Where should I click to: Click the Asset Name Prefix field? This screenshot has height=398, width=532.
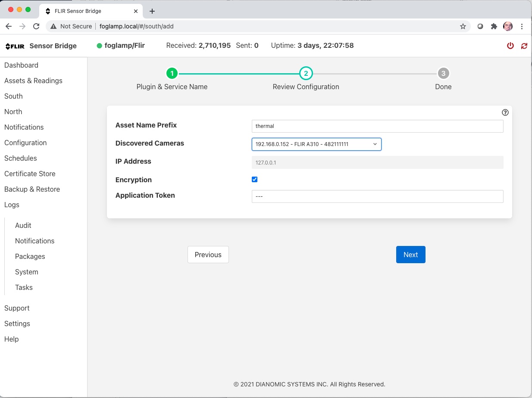click(x=377, y=126)
